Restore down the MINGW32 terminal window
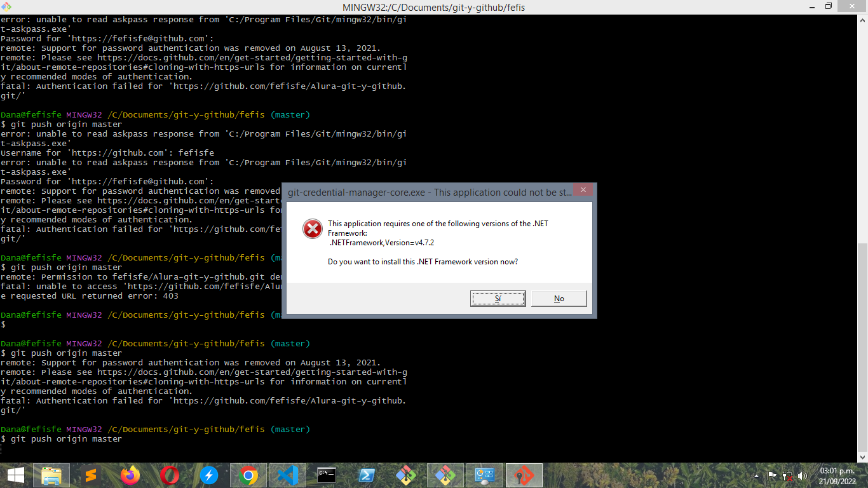 click(828, 6)
